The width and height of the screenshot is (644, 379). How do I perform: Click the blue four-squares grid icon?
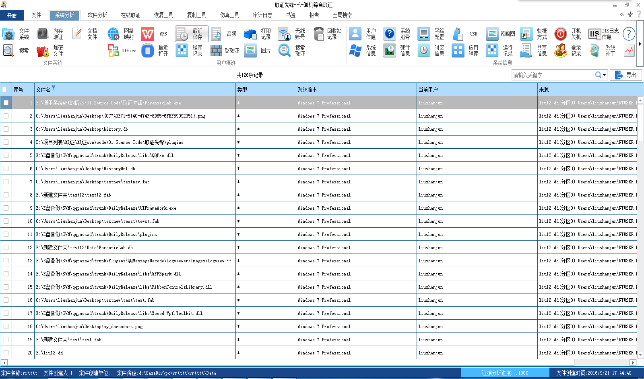[458, 51]
